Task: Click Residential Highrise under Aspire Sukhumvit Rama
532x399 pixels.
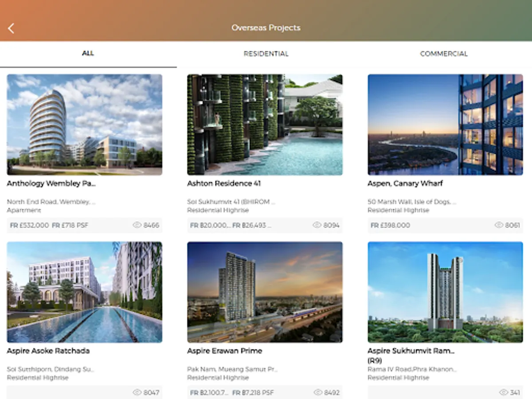Action: coord(399,378)
